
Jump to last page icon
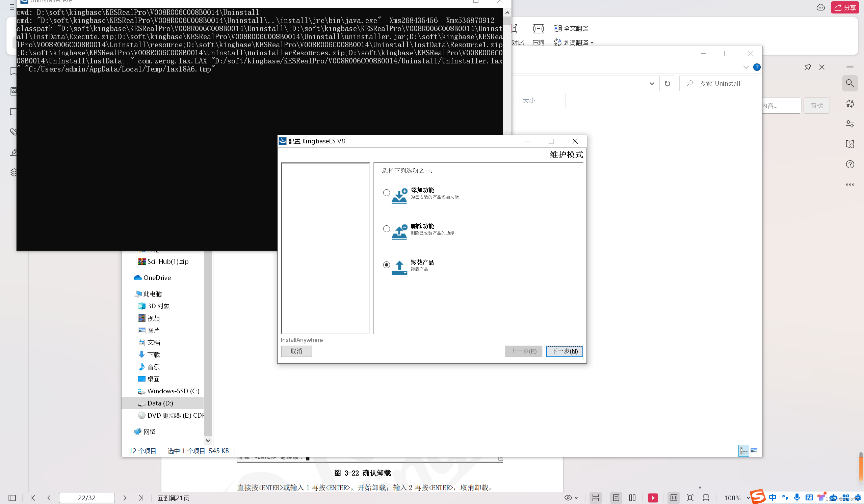[141, 498]
